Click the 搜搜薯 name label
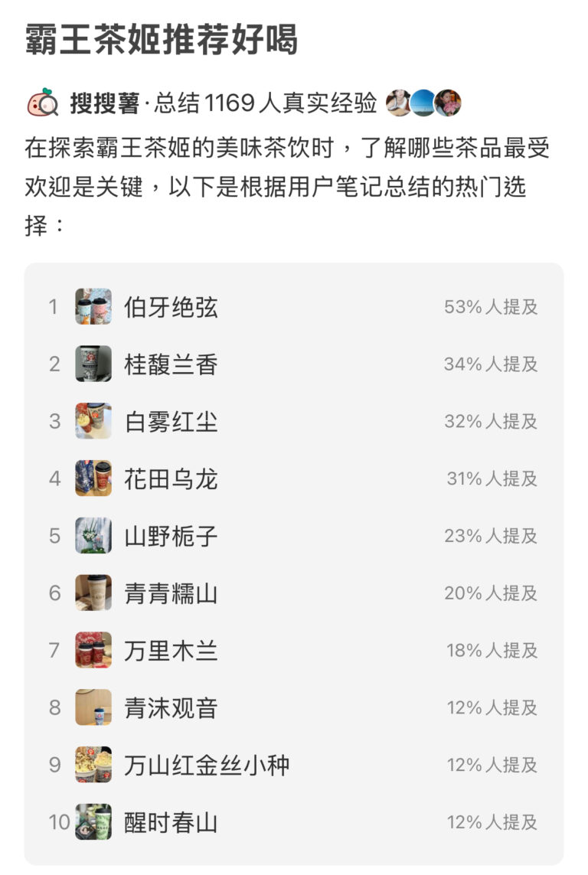 (105, 103)
